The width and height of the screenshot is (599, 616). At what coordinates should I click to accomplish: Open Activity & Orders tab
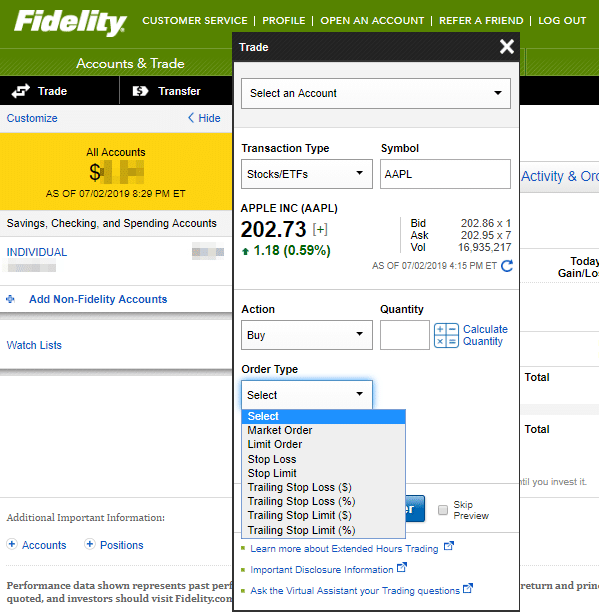pos(560,176)
